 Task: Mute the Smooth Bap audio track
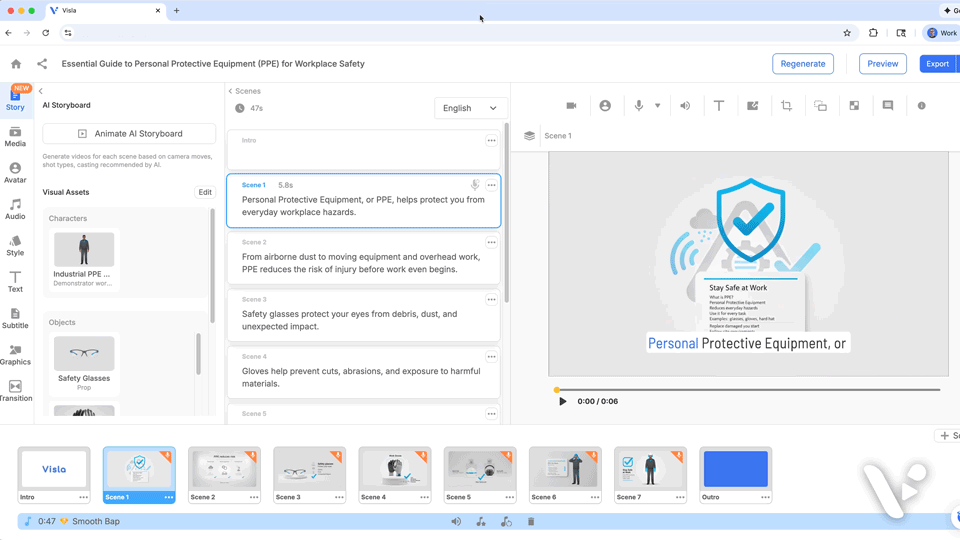coord(456,522)
